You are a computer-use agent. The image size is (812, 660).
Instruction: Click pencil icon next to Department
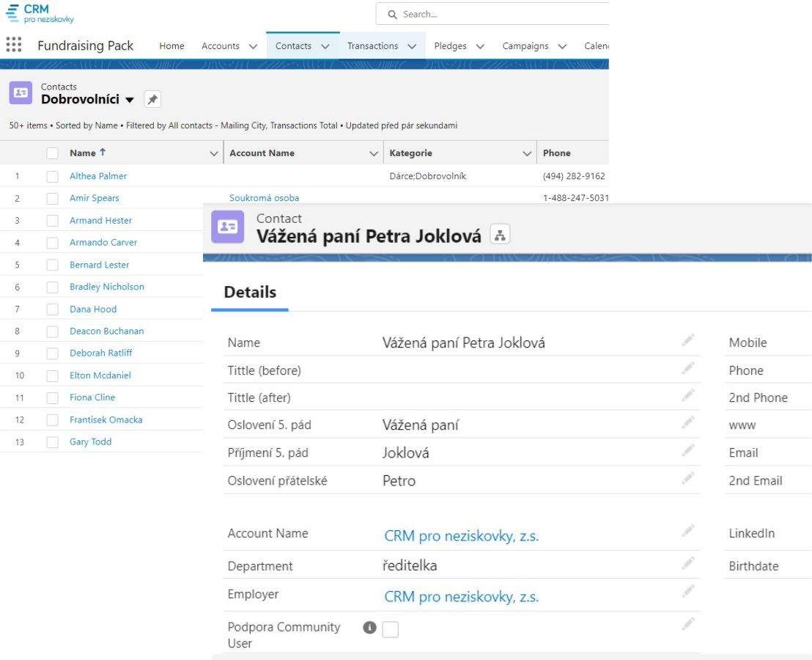point(687,564)
